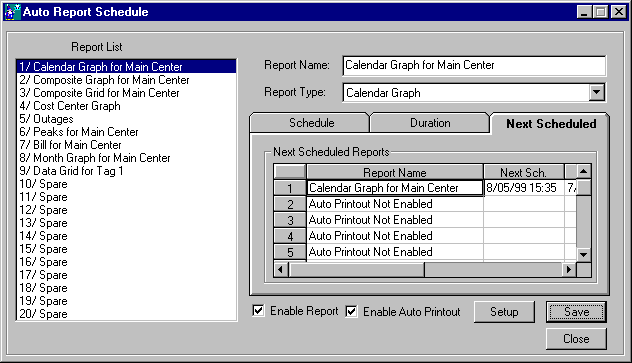Select '6/ Peaks for Main Center'
The width and height of the screenshot is (632, 363).
126,132
